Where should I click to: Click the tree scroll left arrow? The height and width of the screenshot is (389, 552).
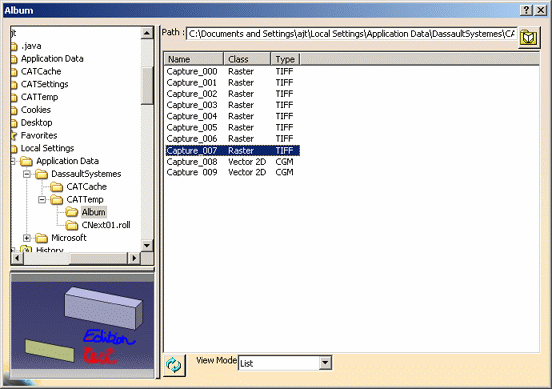(17, 258)
